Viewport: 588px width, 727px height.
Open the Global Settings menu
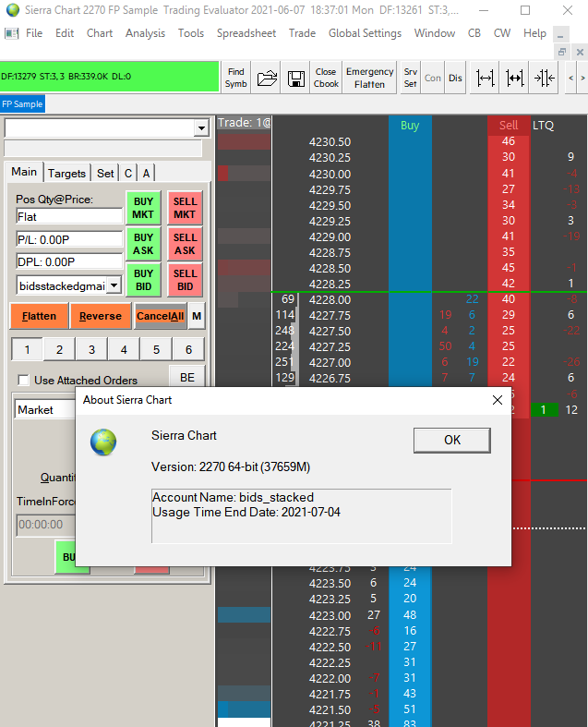coord(365,33)
